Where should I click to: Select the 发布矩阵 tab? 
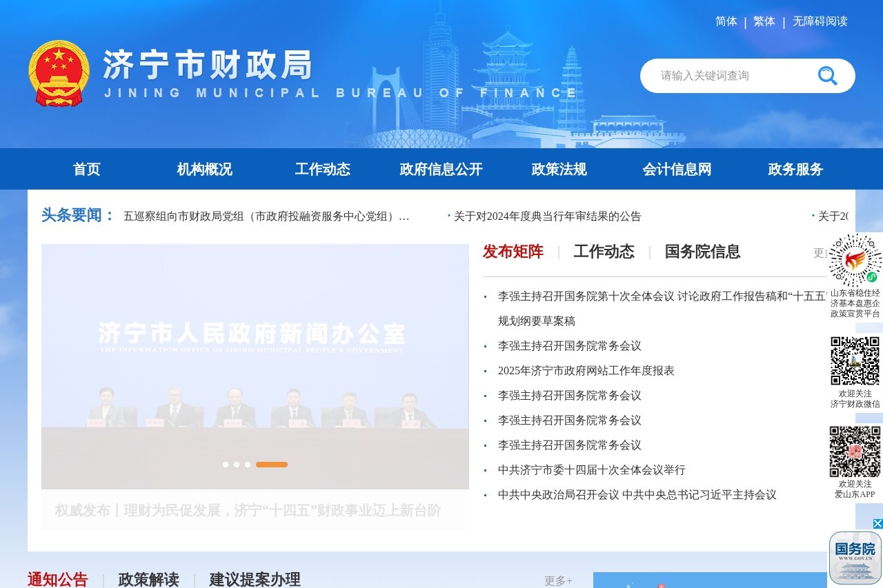513,252
